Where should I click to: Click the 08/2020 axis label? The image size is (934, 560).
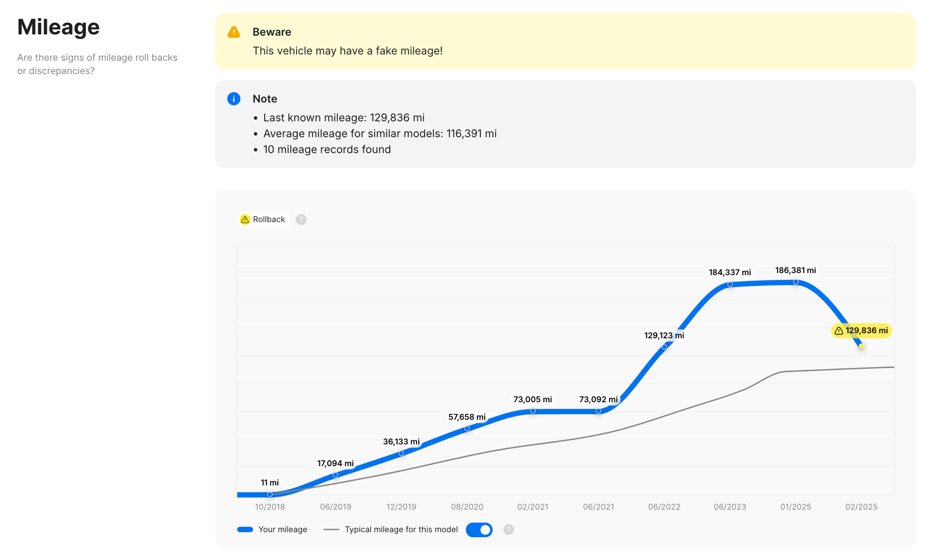(467, 507)
